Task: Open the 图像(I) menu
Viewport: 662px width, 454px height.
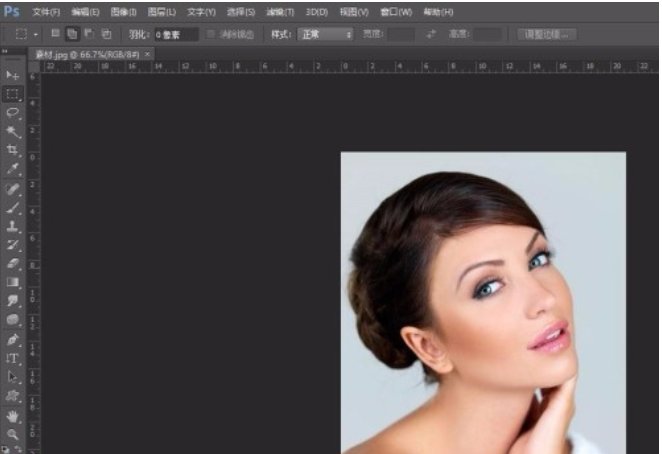Action: click(x=123, y=12)
